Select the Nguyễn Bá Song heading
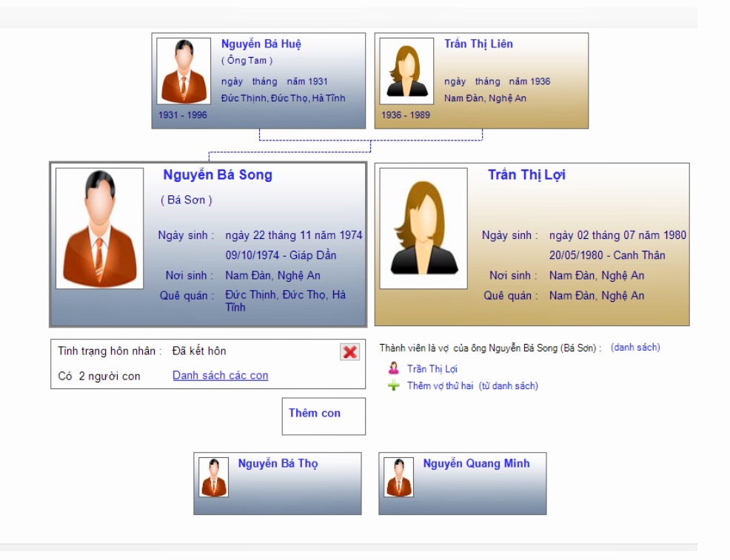Image resolution: width=730 pixels, height=560 pixels. coord(218,175)
